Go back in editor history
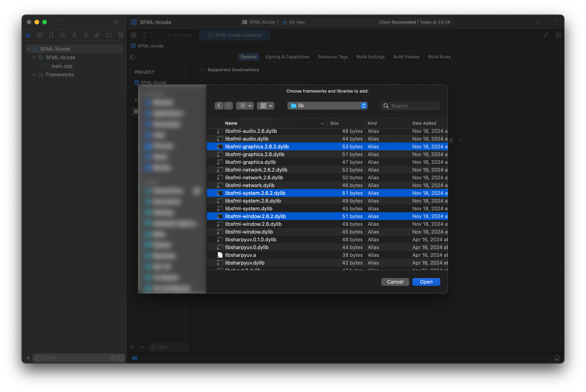This screenshot has height=392, width=586. [145, 35]
